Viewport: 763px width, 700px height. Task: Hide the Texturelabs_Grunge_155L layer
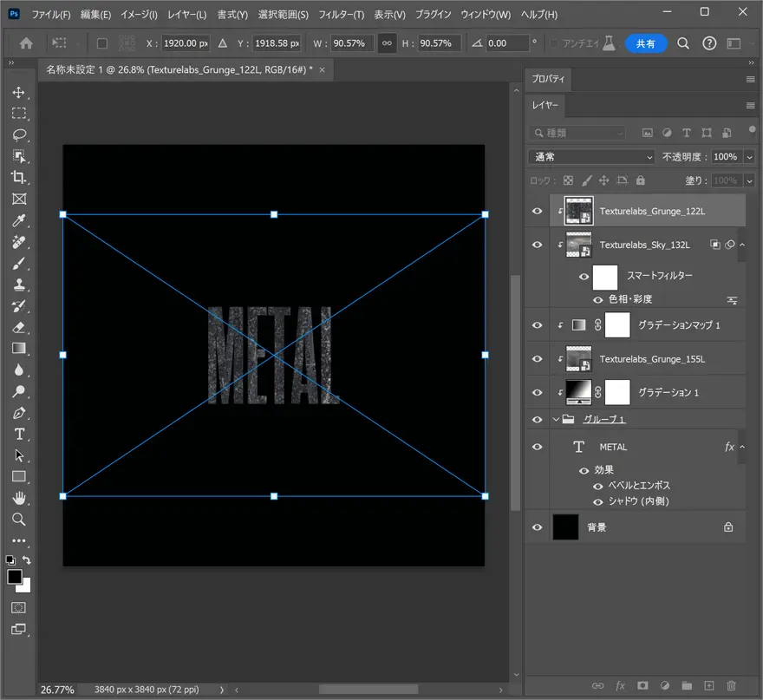pyautogui.click(x=538, y=359)
